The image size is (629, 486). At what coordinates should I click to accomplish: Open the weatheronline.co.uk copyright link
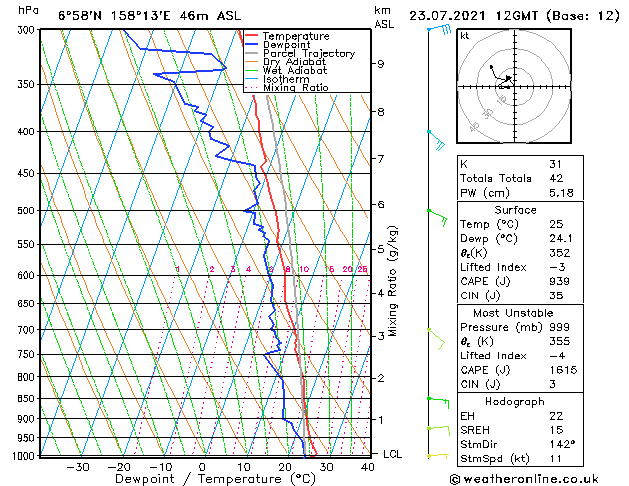click(524, 479)
